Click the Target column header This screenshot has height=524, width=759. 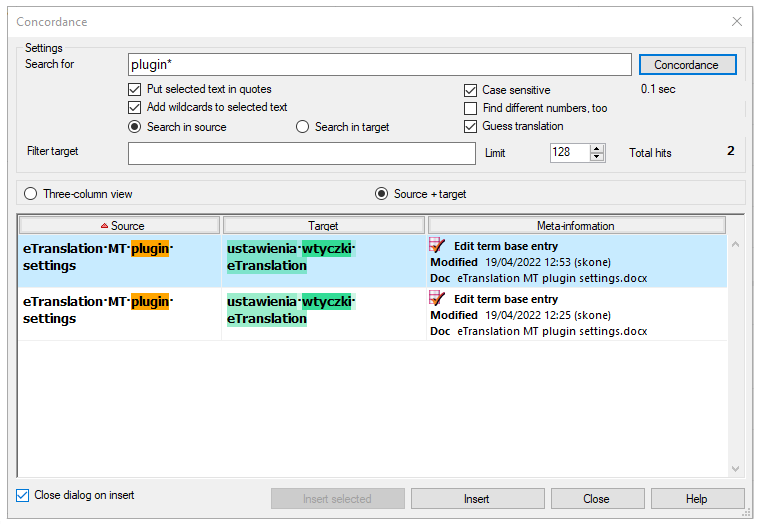323,225
